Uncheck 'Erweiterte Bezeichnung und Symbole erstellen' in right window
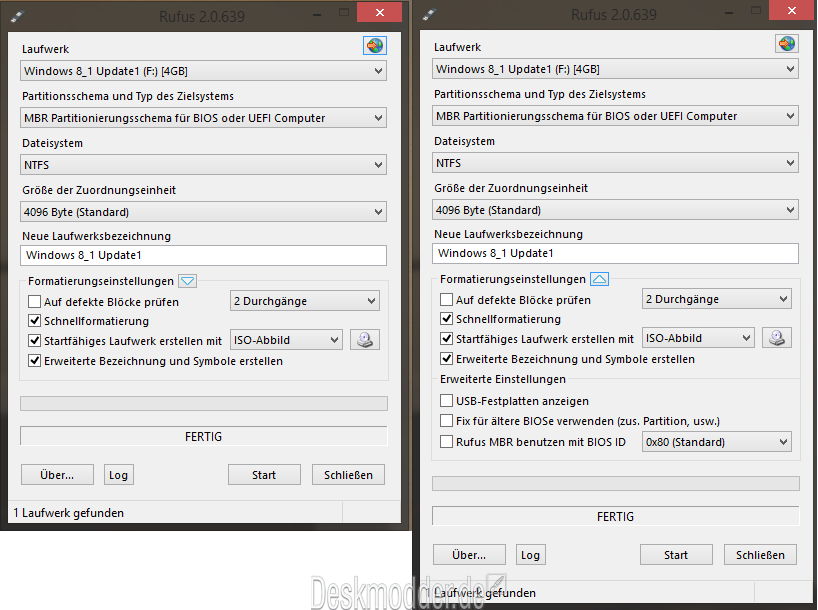Viewport: 818px width, 610px height. (x=447, y=358)
